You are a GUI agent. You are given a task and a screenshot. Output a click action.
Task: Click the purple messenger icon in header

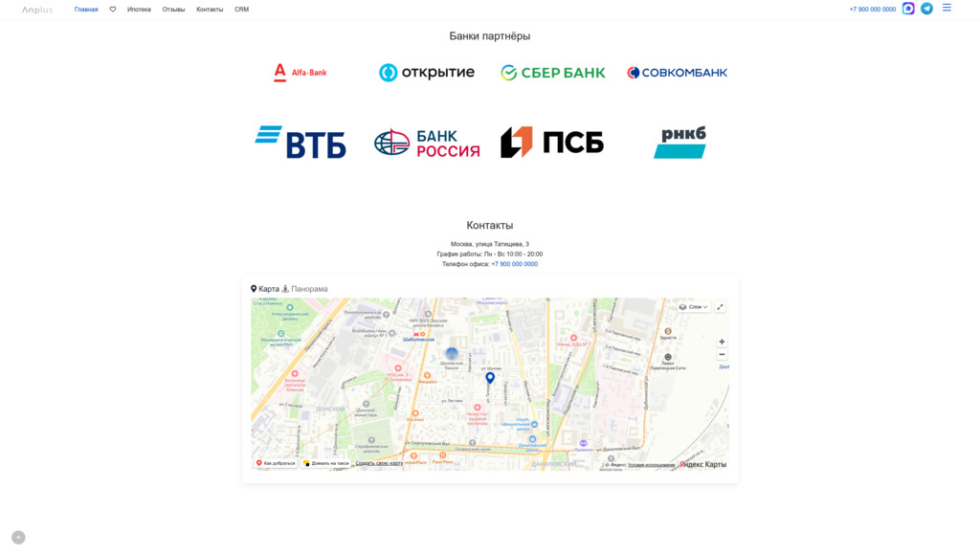point(908,9)
